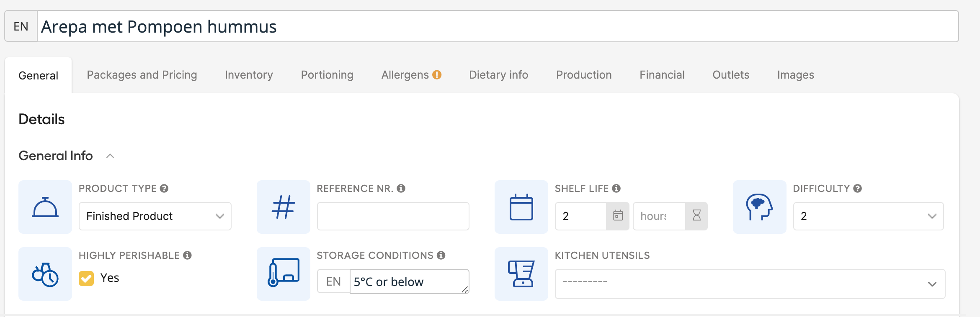Image resolution: width=980 pixels, height=317 pixels.
Task: View the Financial tab
Action: tap(662, 75)
